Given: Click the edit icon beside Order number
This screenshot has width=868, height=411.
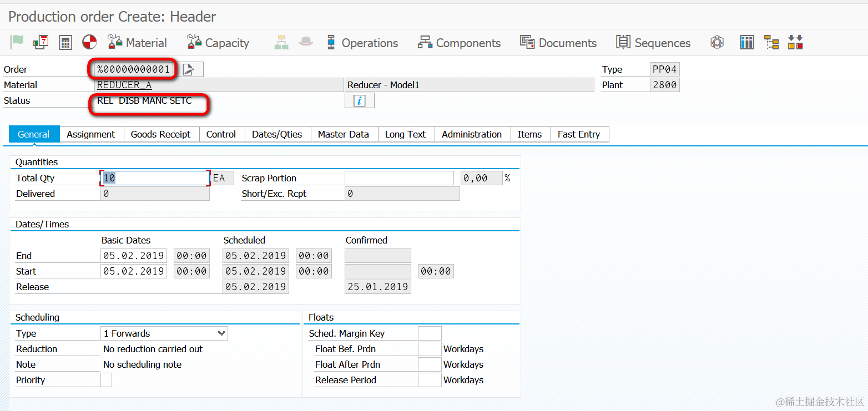Looking at the screenshot, I should coord(189,69).
